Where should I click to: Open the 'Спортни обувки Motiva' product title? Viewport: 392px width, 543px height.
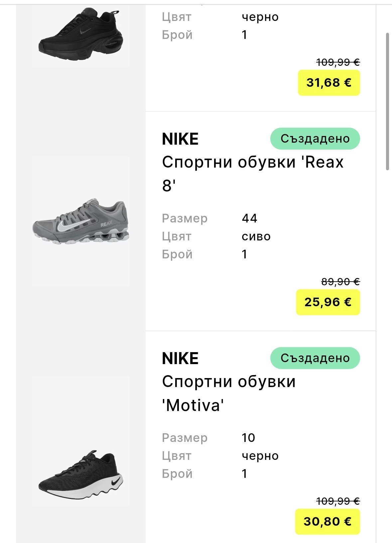(229, 393)
